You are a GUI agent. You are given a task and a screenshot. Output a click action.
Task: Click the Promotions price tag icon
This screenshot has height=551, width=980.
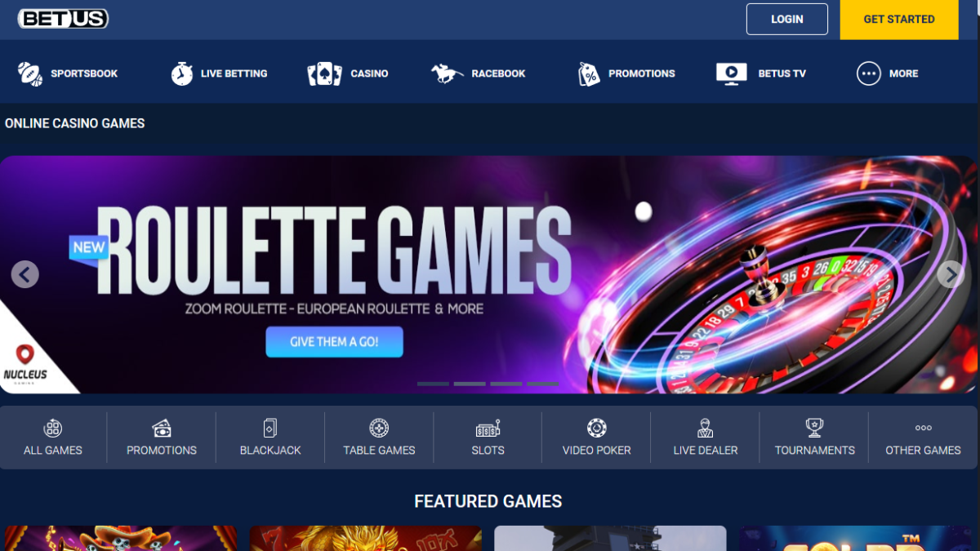[588, 73]
